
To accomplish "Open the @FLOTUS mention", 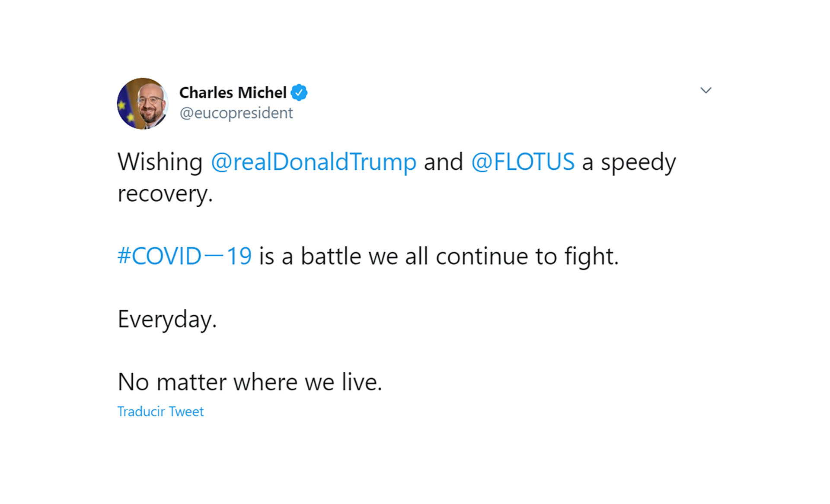I will (x=523, y=162).
